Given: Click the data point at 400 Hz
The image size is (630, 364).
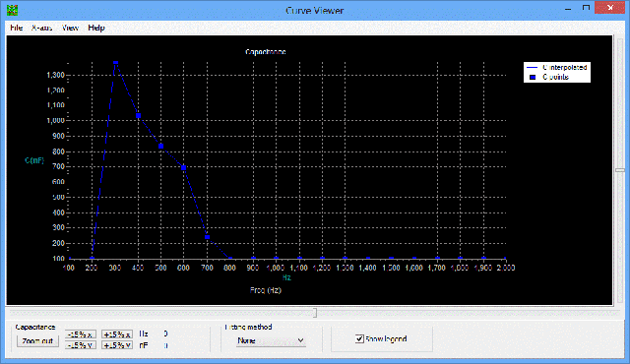Looking at the screenshot, I should coord(138,115).
